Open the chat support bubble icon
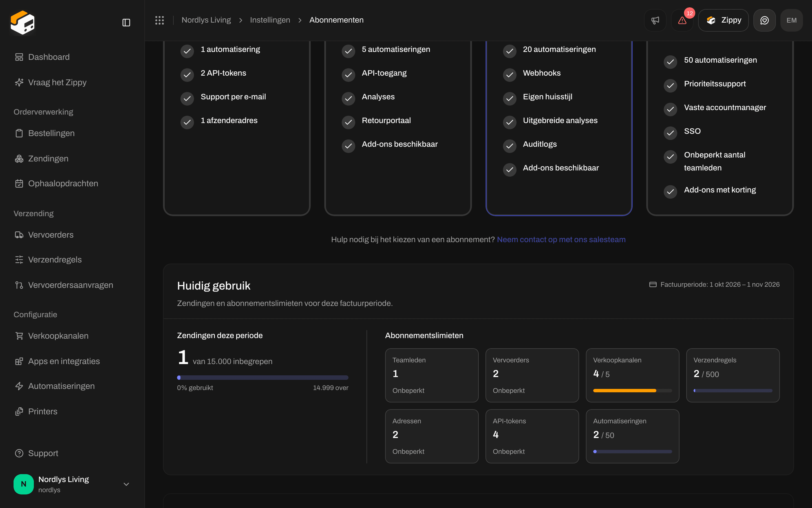Viewport: 812px width, 508px height. [764, 20]
